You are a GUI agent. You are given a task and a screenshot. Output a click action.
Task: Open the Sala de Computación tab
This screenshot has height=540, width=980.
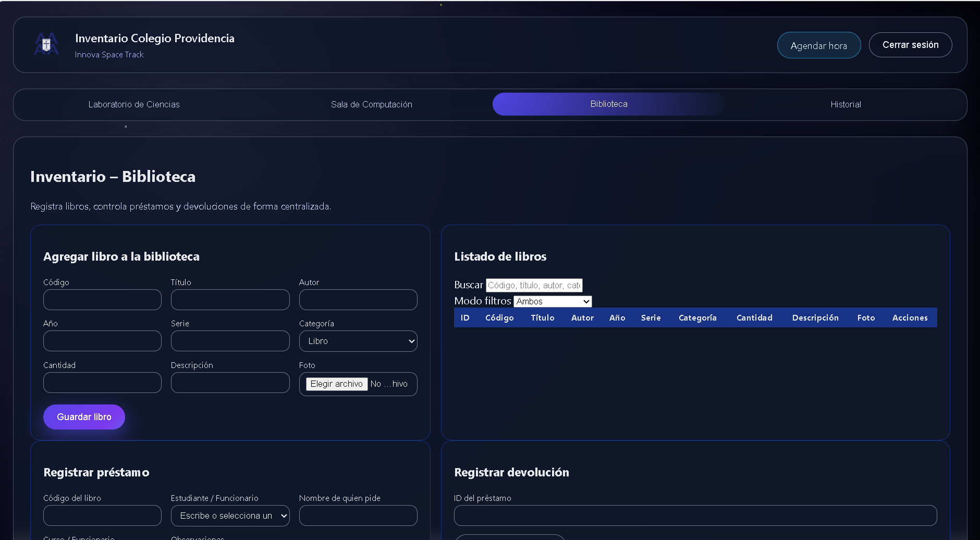[x=371, y=104]
